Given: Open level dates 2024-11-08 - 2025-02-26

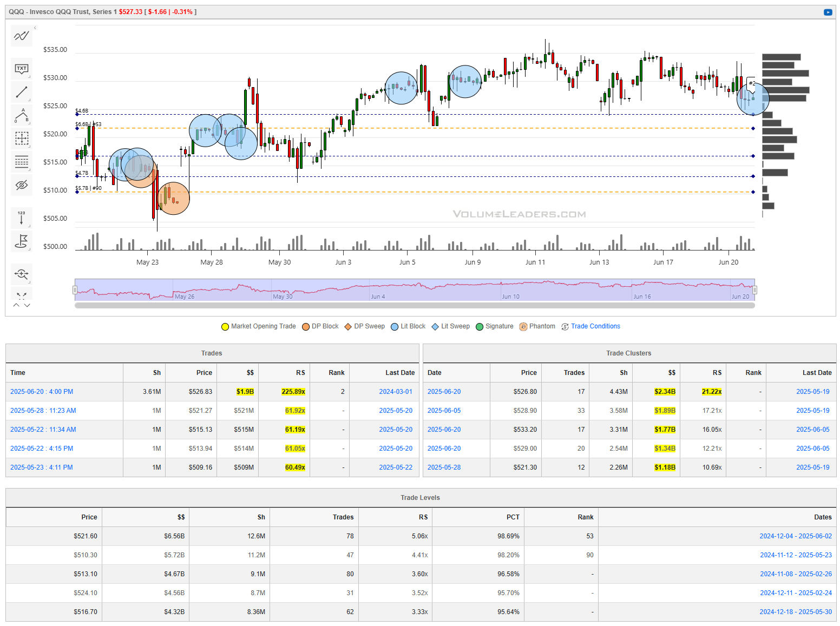Looking at the screenshot, I should pyautogui.click(x=796, y=574).
